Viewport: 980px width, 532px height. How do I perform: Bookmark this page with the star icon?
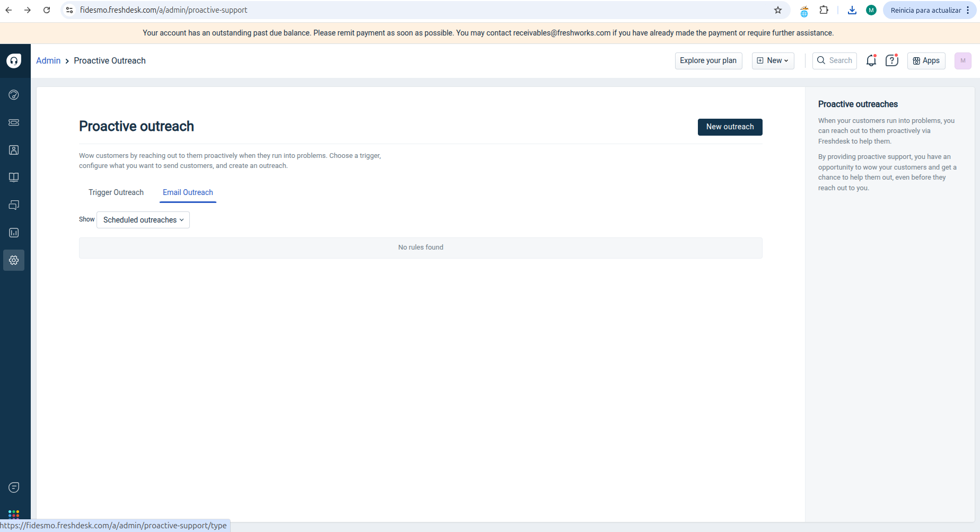pyautogui.click(x=778, y=10)
